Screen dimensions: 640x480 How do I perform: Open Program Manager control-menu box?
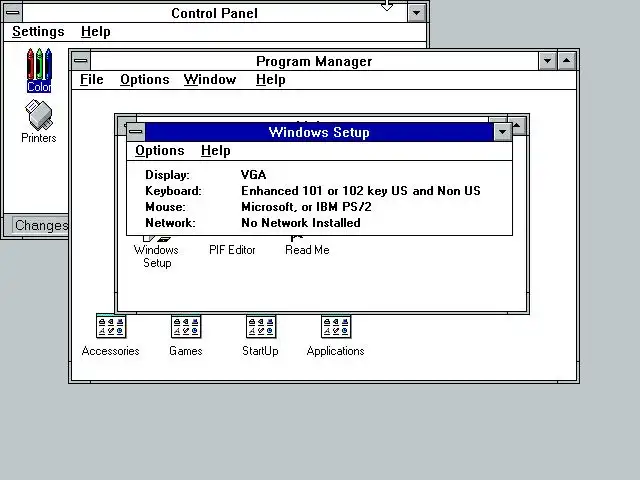80,61
